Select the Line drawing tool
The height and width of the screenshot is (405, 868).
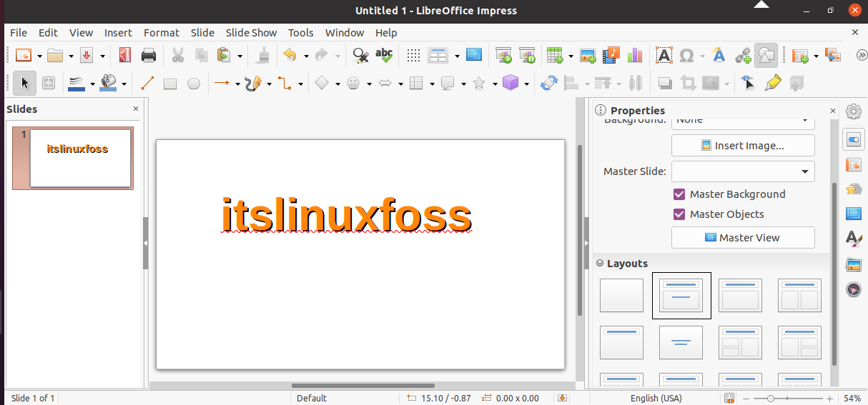(x=147, y=84)
